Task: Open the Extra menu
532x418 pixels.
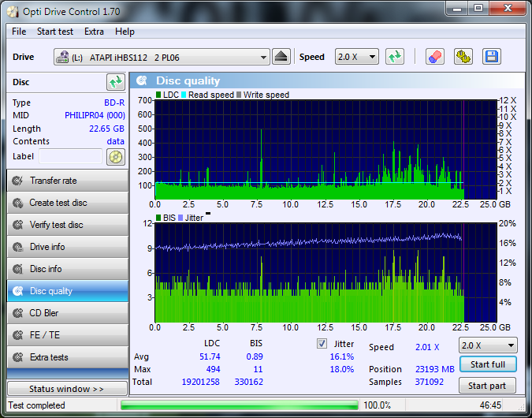Action: (94, 32)
